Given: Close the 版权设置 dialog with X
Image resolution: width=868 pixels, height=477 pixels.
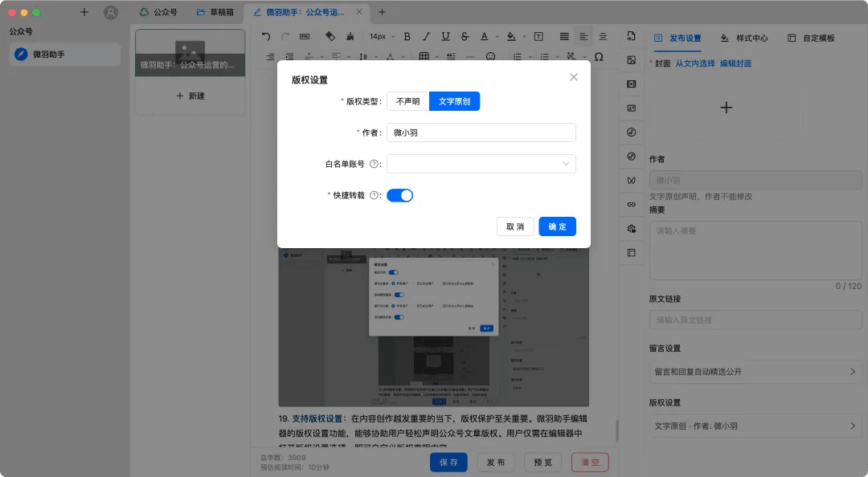Looking at the screenshot, I should (574, 77).
